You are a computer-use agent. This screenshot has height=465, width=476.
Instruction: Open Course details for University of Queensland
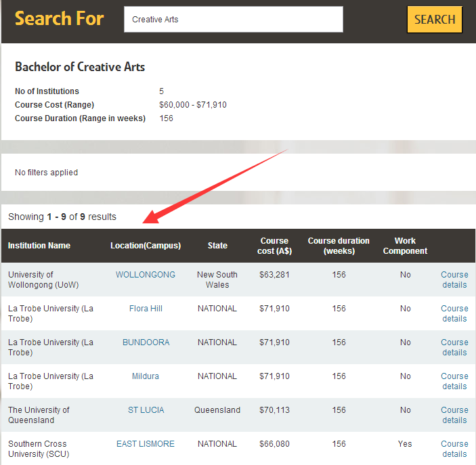454,415
